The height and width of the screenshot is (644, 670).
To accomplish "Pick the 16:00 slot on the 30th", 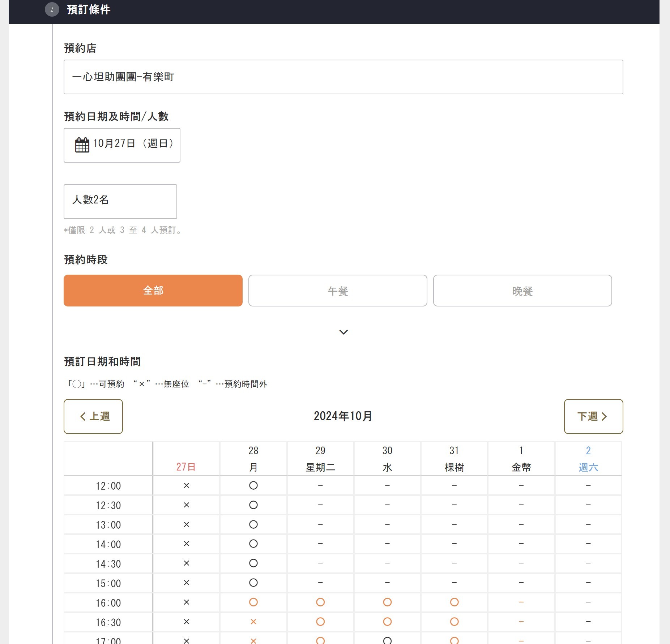I will [387, 602].
